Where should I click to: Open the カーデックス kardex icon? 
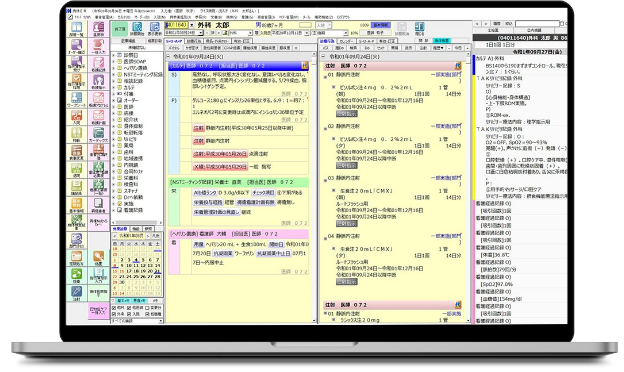click(99, 134)
